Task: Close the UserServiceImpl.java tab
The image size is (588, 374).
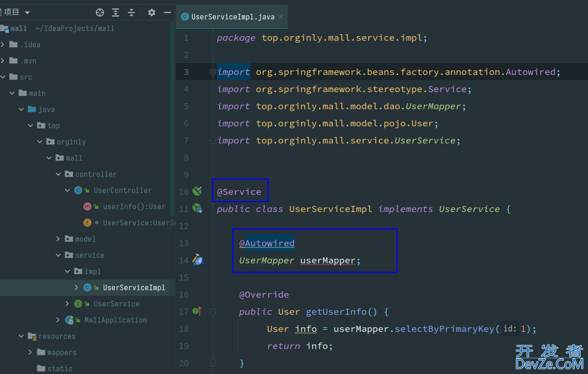Action: [281, 17]
